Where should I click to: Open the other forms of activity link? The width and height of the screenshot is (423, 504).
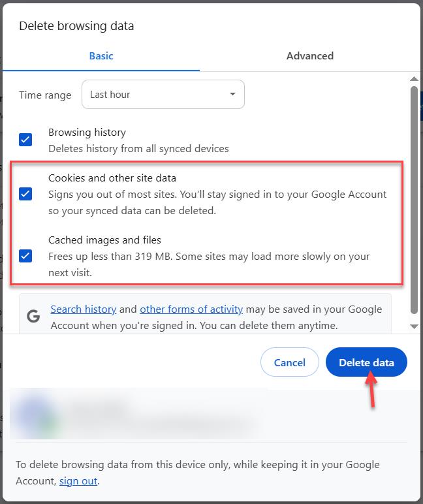click(191, 309)
